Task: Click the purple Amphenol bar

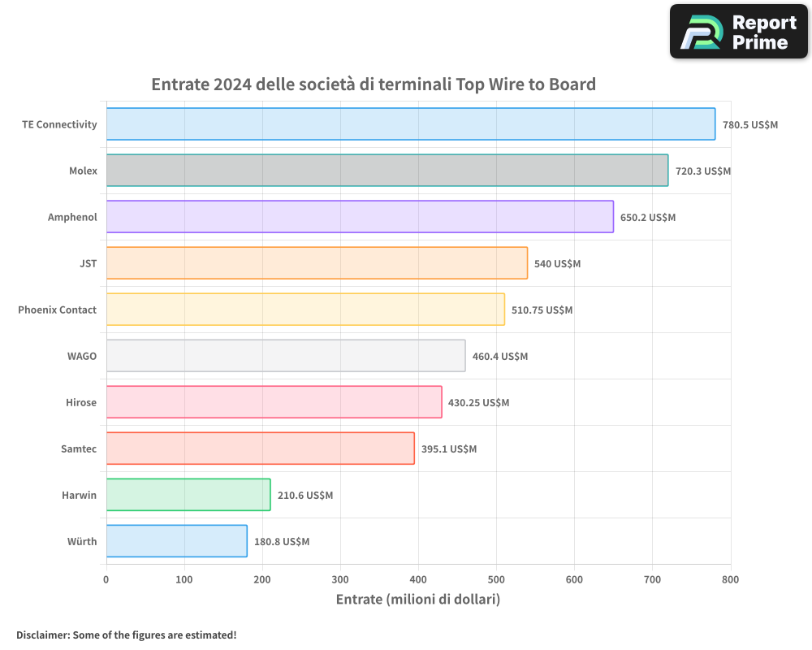Action: [359, 217]
